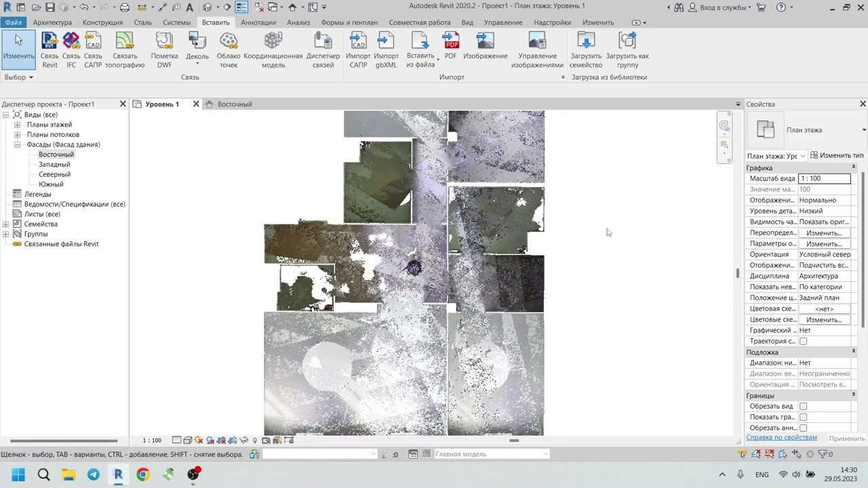Toggle the Траектория с... checkbox

(x=803, y=341)
